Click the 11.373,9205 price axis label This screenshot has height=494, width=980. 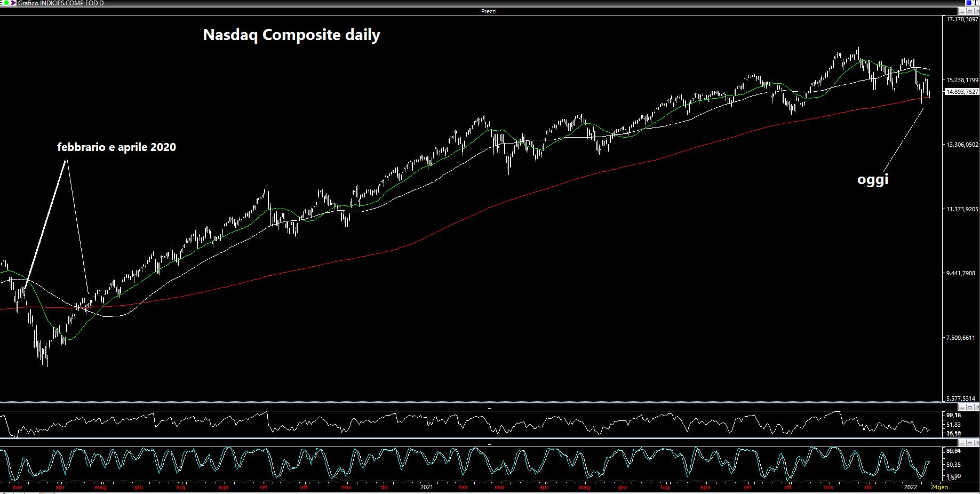point(962,209)
